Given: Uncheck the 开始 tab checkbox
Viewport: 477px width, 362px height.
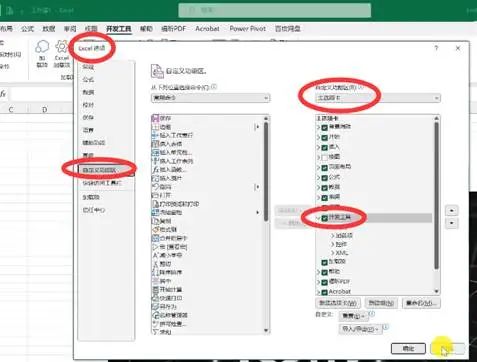Looking at the screenshot, I should pos(325,137).
